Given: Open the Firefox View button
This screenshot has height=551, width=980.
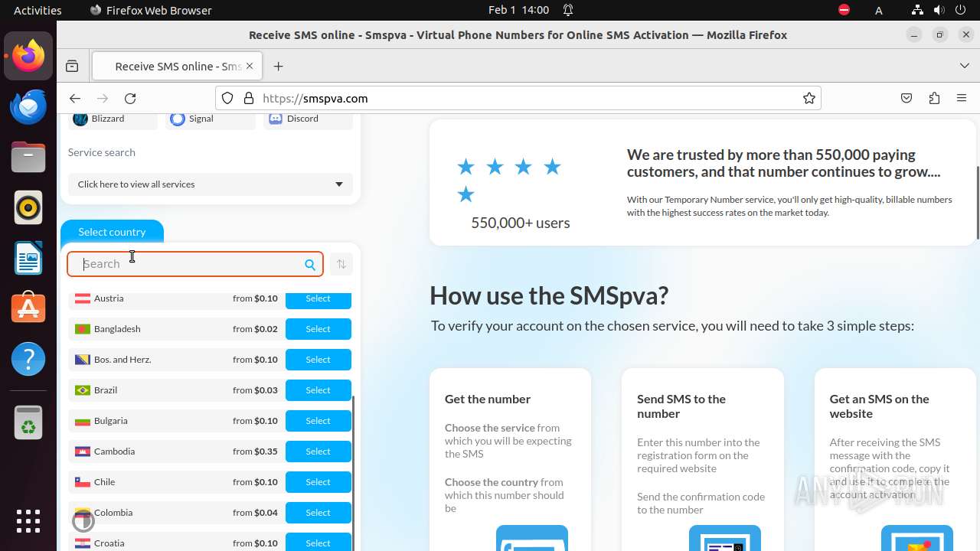Looking at the screenshot, I should (72, 67).
